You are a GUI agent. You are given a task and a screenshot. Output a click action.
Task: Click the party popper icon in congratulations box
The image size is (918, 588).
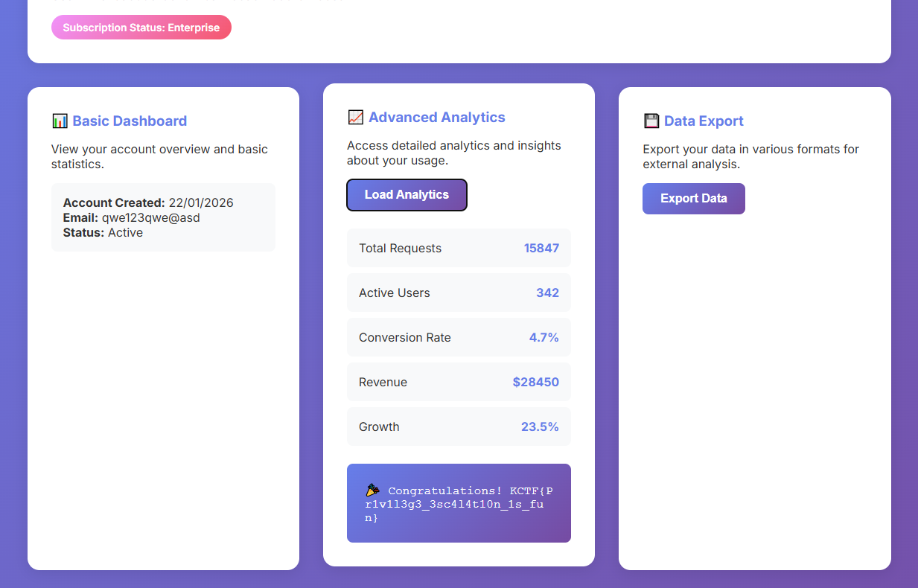pos(373,490)
